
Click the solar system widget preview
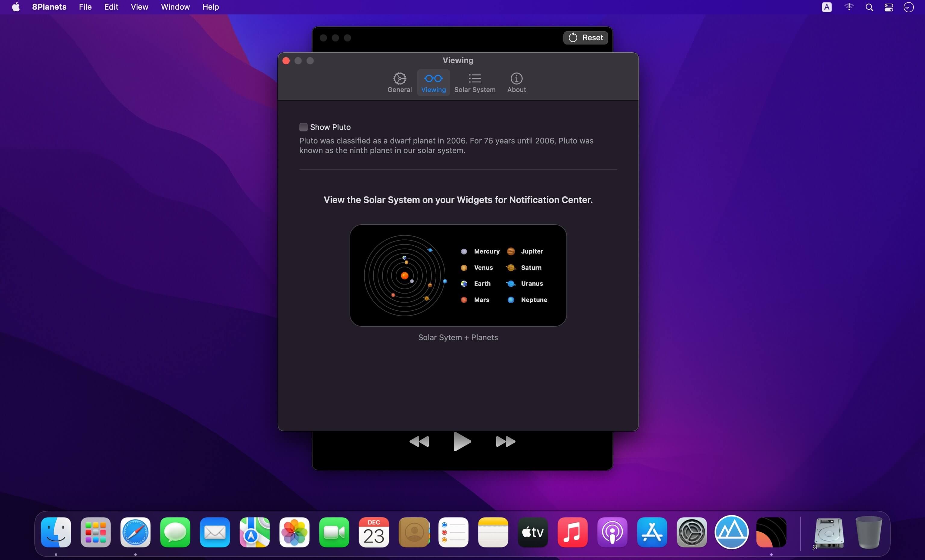[458, 275]
